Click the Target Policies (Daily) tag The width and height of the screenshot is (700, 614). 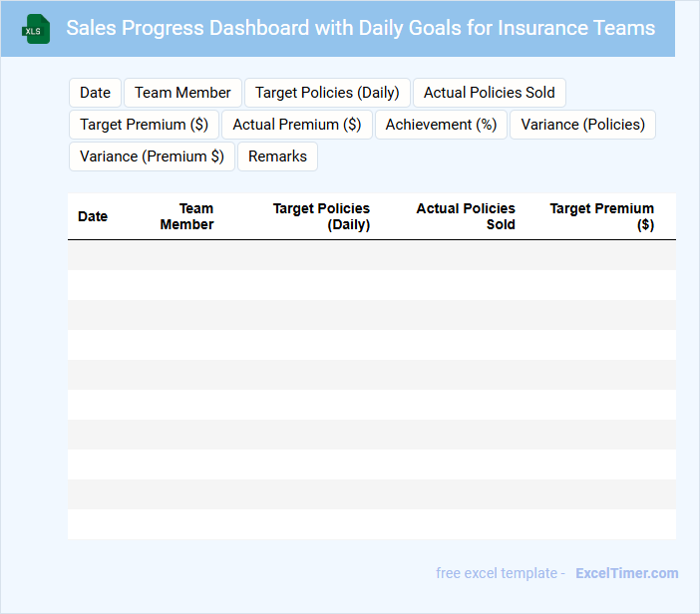tap(327, 93)
